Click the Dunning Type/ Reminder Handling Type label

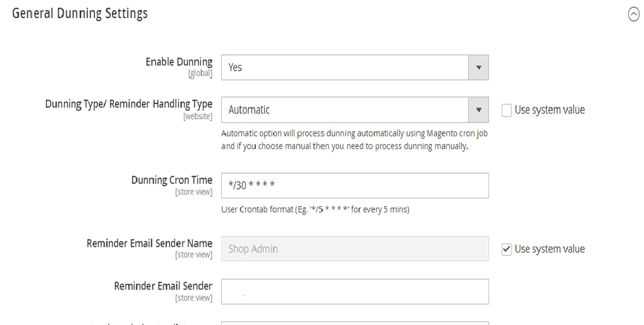pyautogui.click(x=129, y=104)
